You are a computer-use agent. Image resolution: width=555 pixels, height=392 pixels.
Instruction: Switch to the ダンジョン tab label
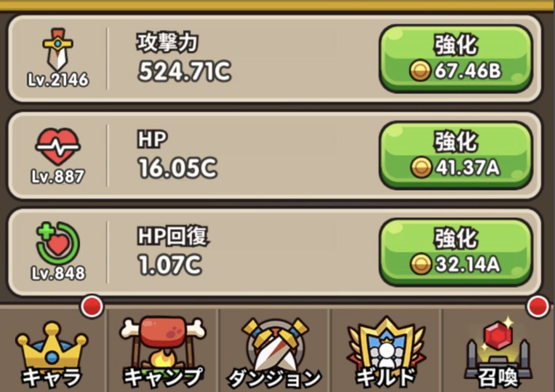275,378
